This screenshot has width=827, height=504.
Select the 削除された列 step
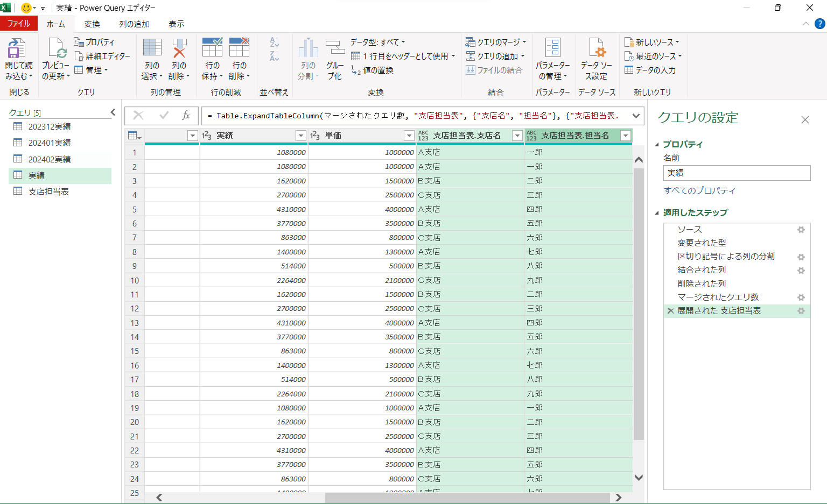(737, 283)
